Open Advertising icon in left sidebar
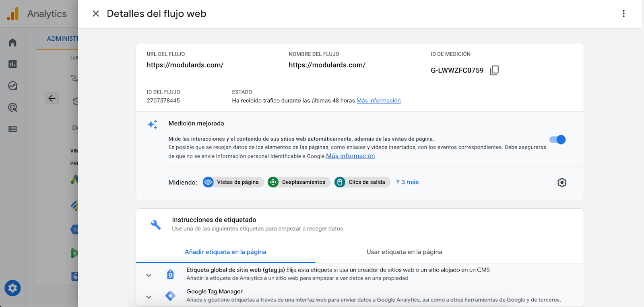This screenshot has width=644, height=307. click(12, 108)
